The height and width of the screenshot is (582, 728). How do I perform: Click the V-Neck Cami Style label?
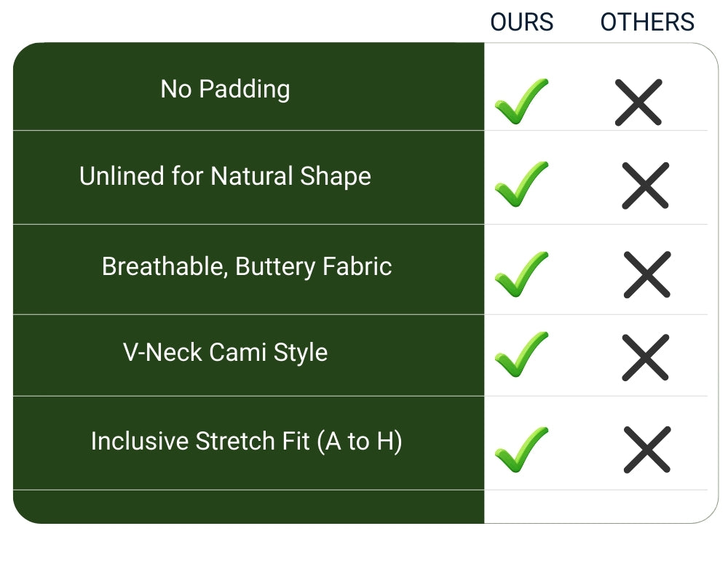pos(225,353)
